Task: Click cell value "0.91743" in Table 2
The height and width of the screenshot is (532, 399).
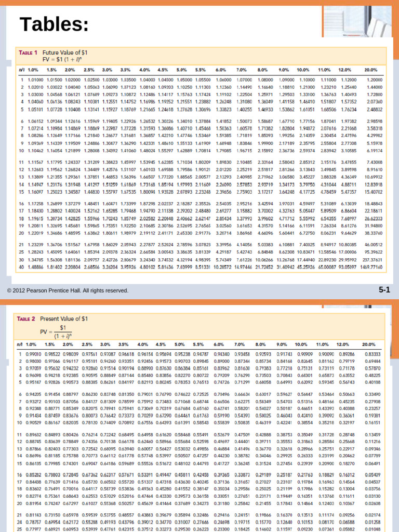Action: (284, 354)
